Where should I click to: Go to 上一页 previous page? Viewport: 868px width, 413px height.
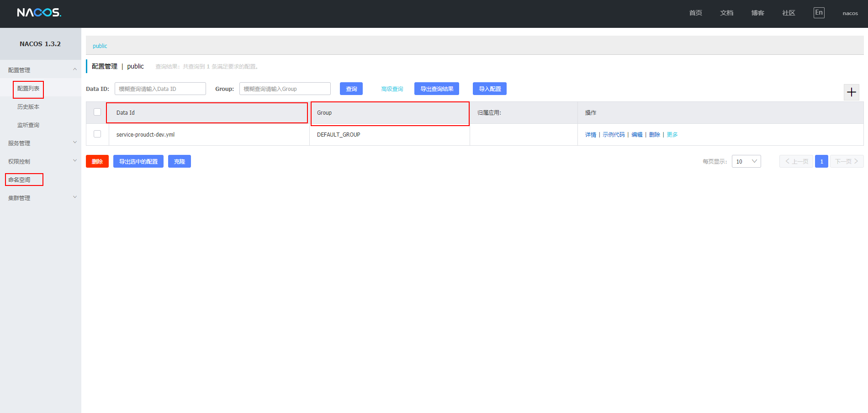click(796, 161)
